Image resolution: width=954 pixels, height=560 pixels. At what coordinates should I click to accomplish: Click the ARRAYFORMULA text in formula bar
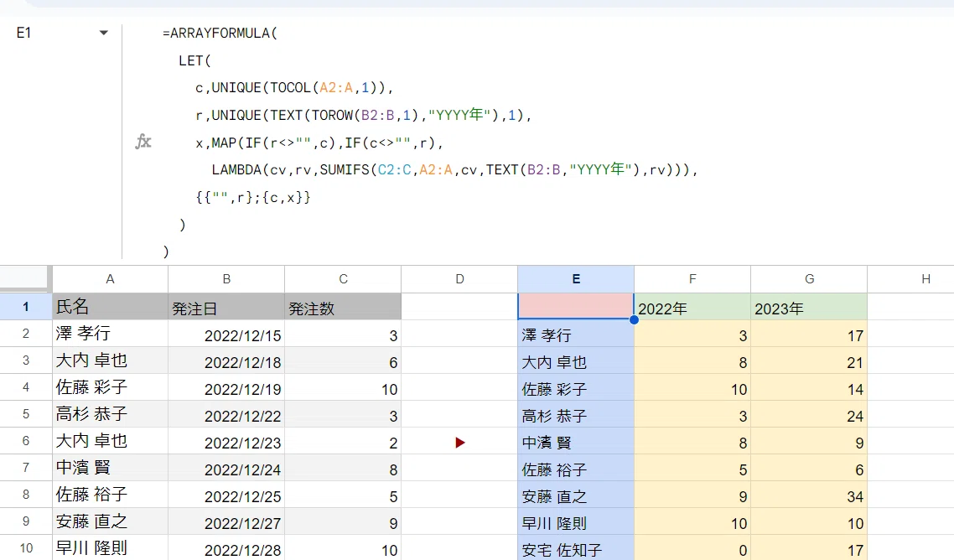click(x=220, y=33)
